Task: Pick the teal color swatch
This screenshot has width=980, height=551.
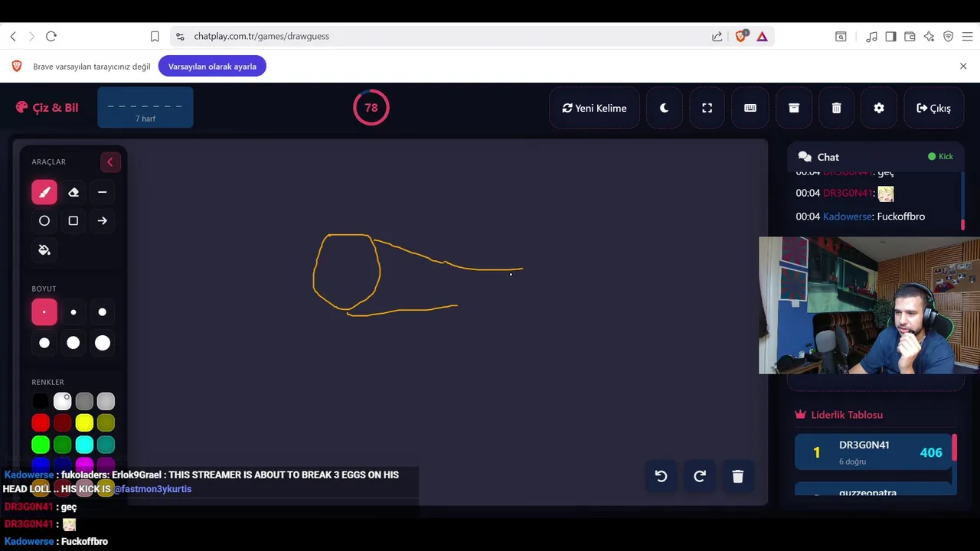Action: click(x=106, y=444)
